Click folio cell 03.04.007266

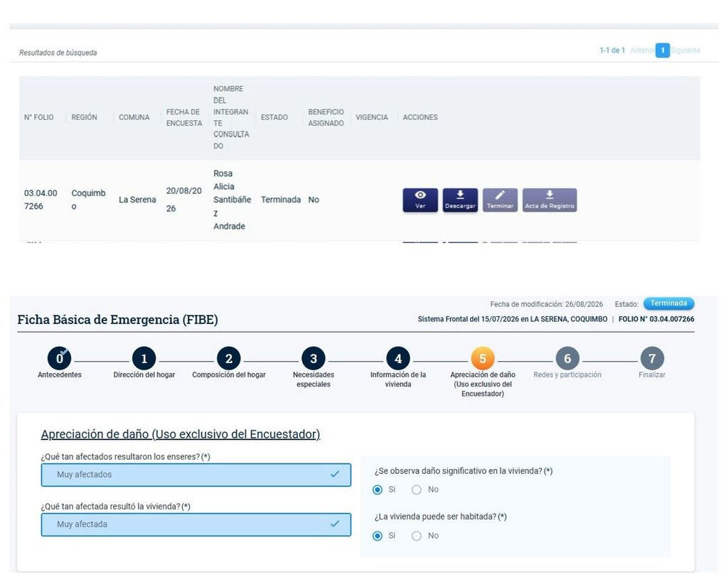tap(41, 200)
